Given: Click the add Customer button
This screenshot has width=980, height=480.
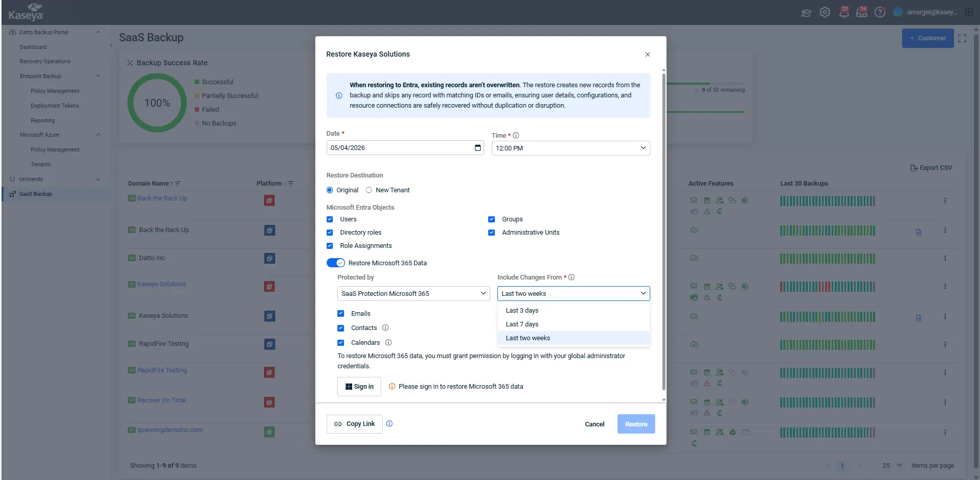Looking at the screenshot, I should point(928,38).
